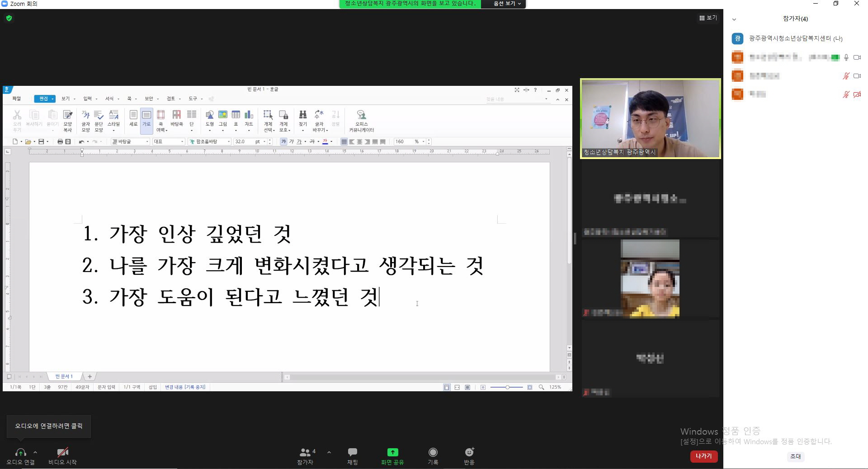
Task: Expand audio options caret beside Join Audio
Action: pos(35,452)
